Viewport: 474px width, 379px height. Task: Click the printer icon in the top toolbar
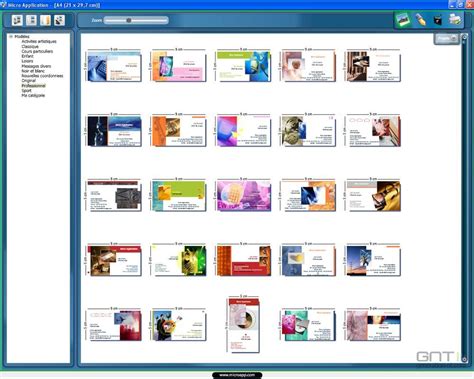(x=455, y=20)
